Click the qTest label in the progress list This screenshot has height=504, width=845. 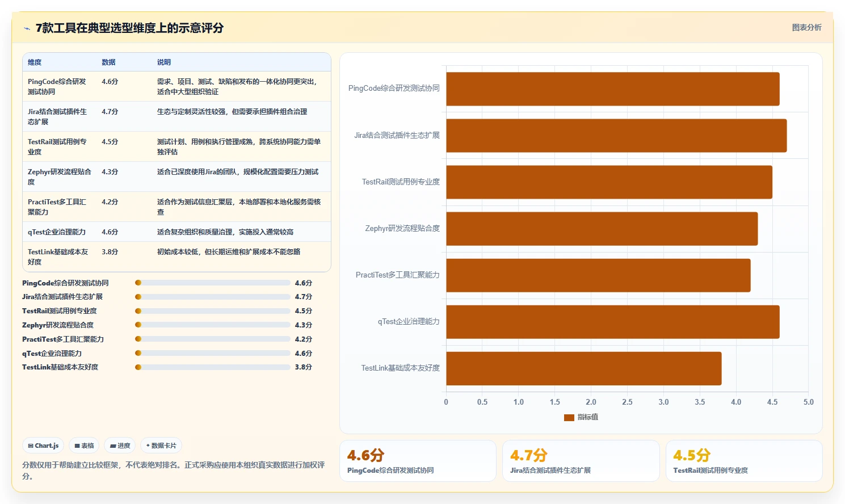point(52,353)
